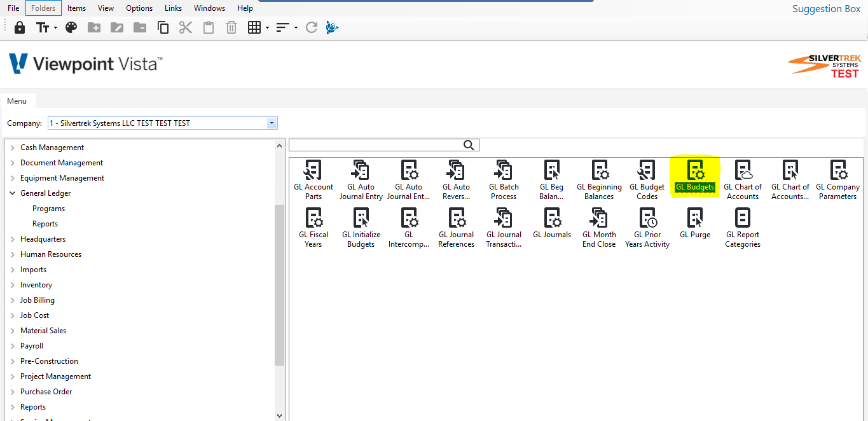Open GL Intercomp... form

tap(409, 228)
